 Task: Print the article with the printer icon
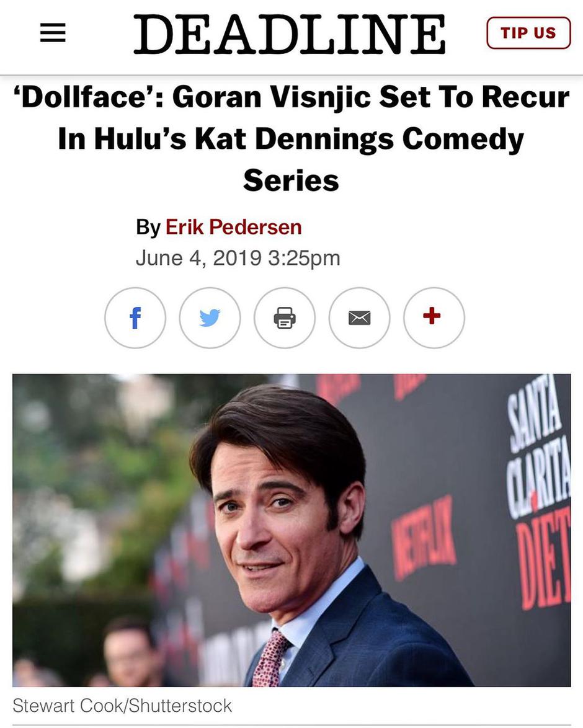click(285, 318)
